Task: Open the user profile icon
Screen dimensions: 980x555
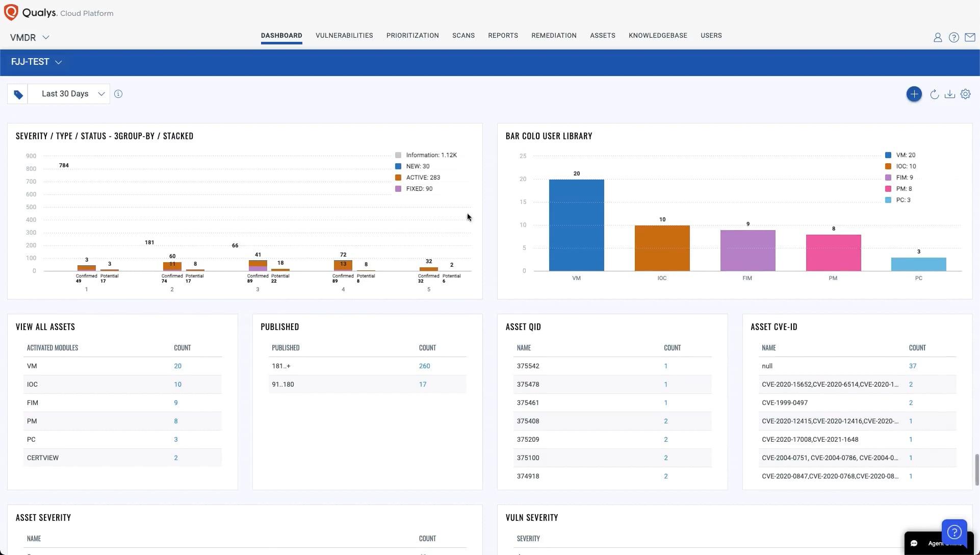Action: [937, 37]
